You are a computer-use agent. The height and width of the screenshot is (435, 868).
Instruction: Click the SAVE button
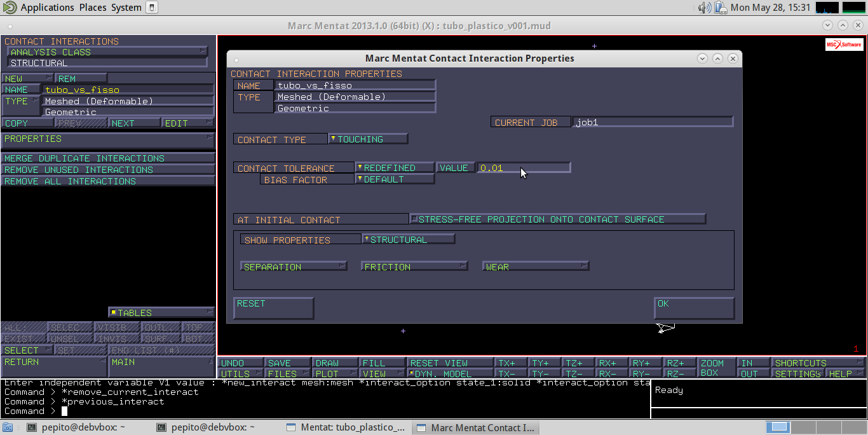[288, 362]
